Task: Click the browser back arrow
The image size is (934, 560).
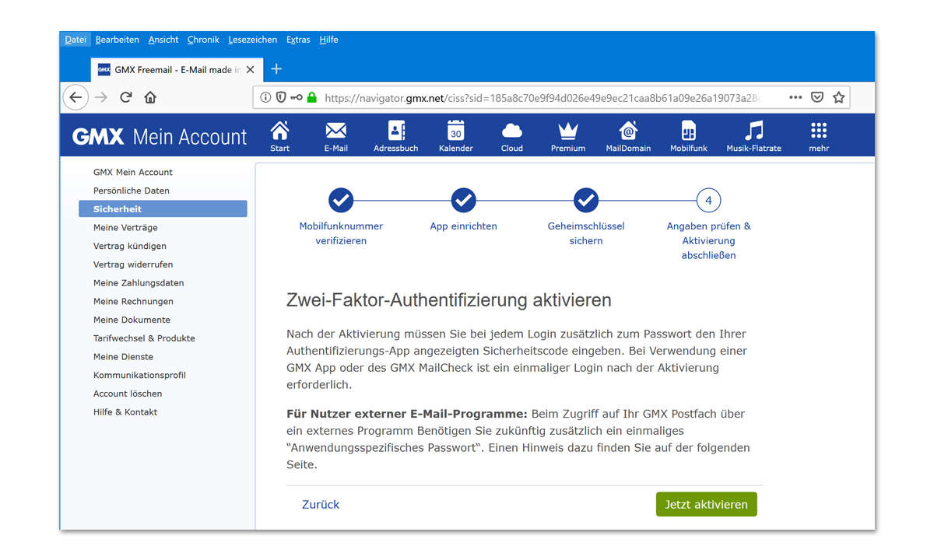Action: point(75,97)
